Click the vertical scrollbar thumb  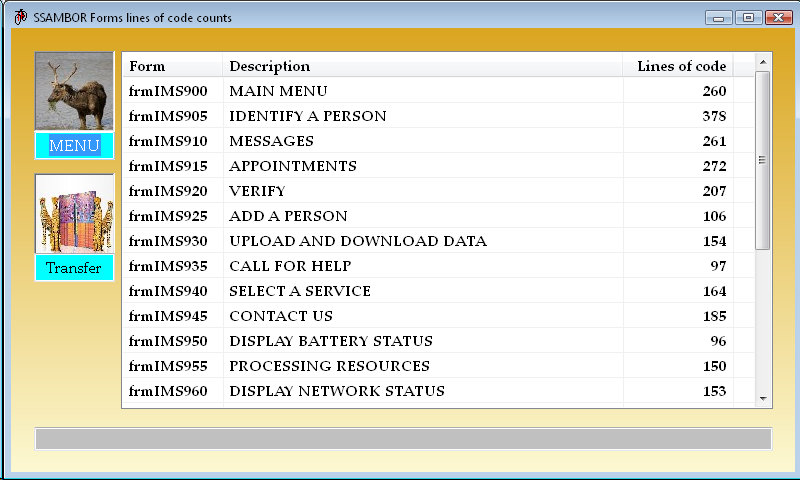pyautogui.click(x=762, y=160)
